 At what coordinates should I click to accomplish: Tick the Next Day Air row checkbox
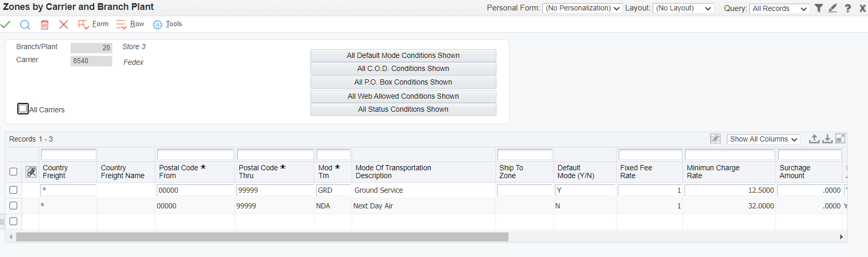click(x=14, y=206)
